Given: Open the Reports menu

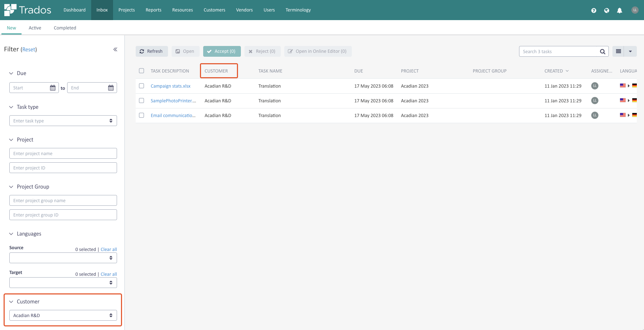Looking at the screenshot, I should tap(154, 10).
